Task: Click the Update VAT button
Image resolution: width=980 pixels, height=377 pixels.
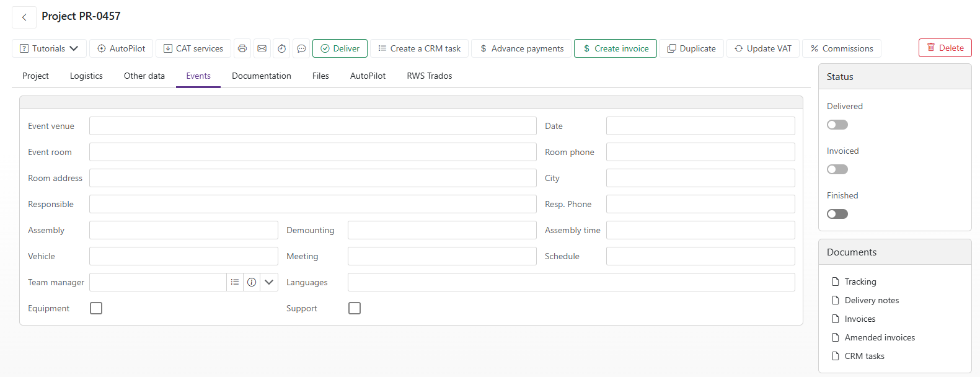Action: (x=763, y=48)
